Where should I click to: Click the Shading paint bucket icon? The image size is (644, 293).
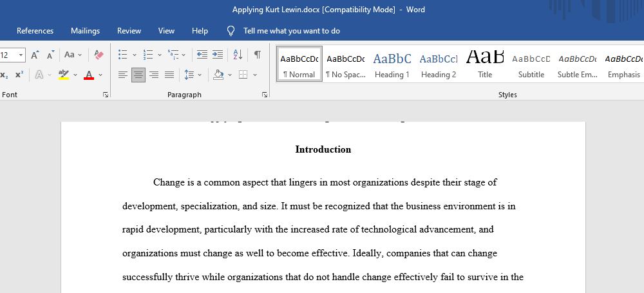pos(218,75)
